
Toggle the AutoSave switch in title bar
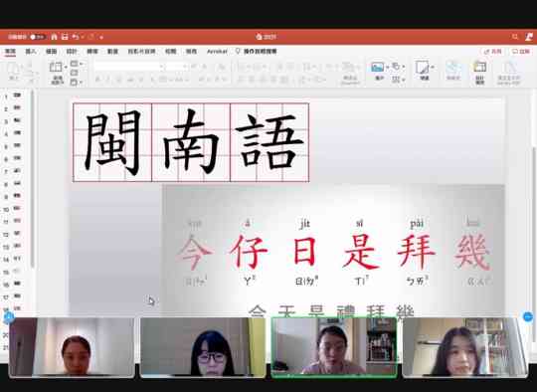pyautogui.click(x=38, y=37)
